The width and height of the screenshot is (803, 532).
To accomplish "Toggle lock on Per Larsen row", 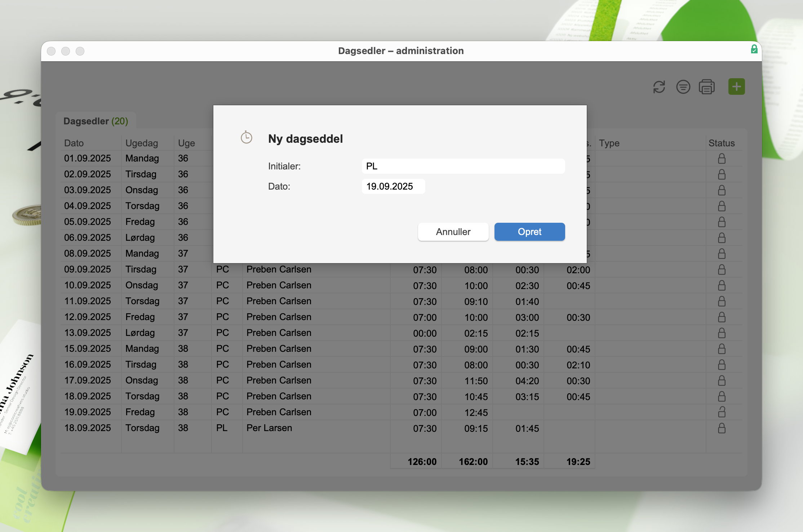I will (x=722, y=428).
